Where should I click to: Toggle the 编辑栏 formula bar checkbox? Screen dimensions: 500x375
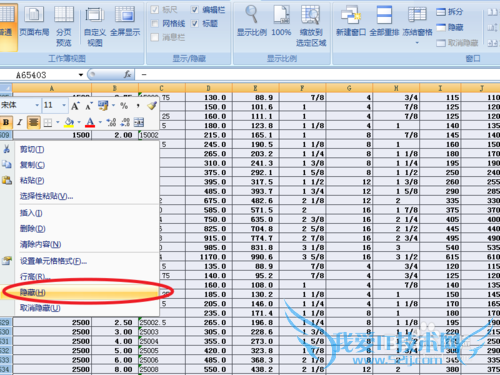point(195,10)
